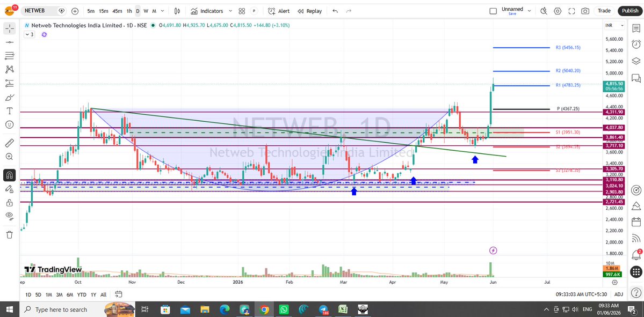
Task: Enter fullscreen mode
Action: tap(571, 11)
